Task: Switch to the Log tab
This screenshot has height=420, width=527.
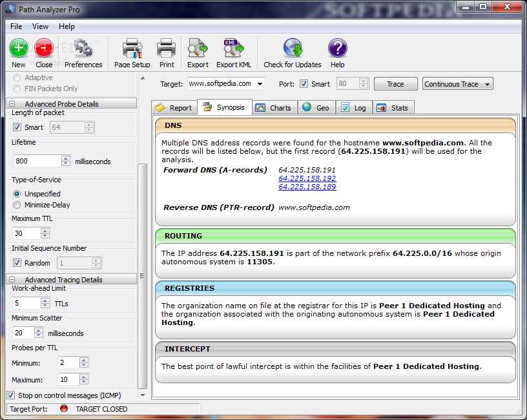Action: tap(354, 108)
